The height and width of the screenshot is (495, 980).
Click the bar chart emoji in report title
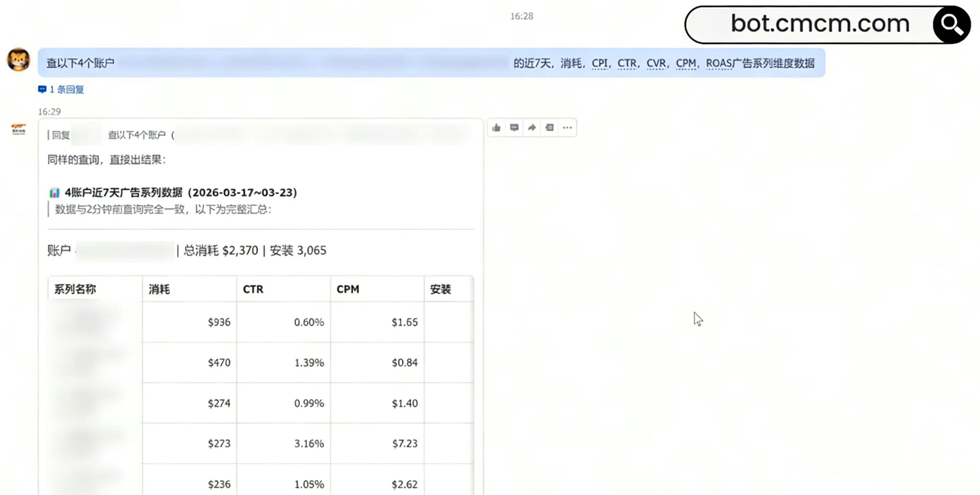coord(54,193)
